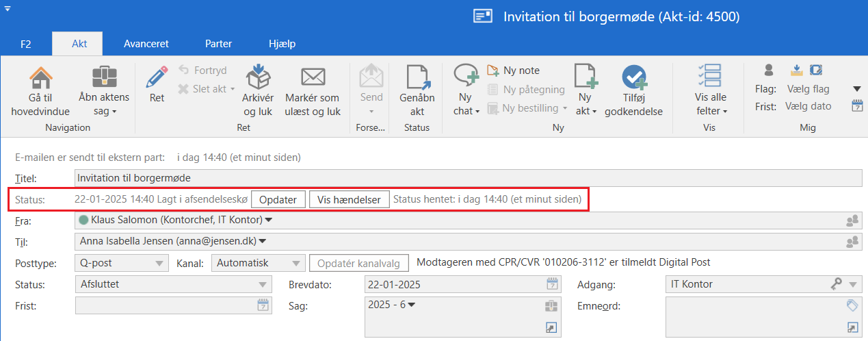Viewport: 868px width, 341px height.
Task: Click Tilføj godkendelse checkmark icon
Action: [633, 77]
